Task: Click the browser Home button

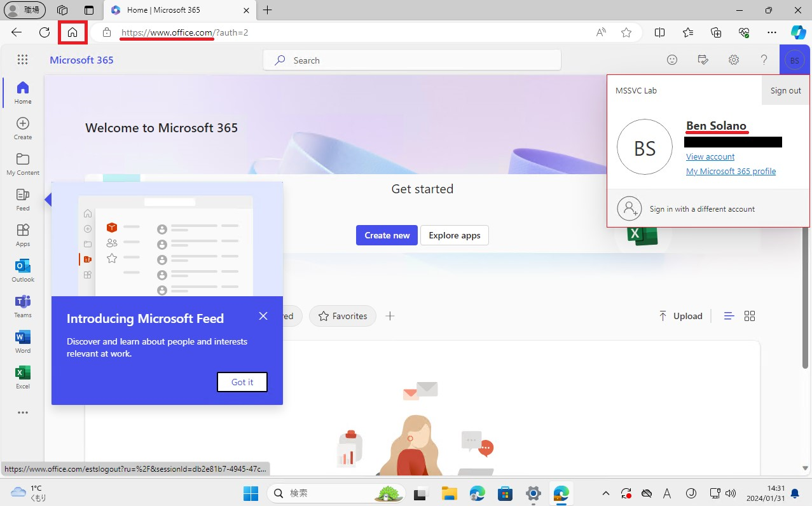Action: coord(72,32)
